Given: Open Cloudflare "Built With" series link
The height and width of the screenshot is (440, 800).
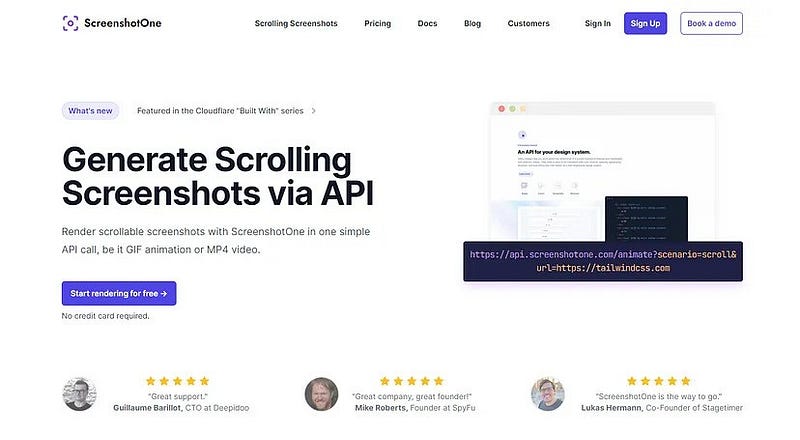Looking at the screenshot, I should 220,111.
